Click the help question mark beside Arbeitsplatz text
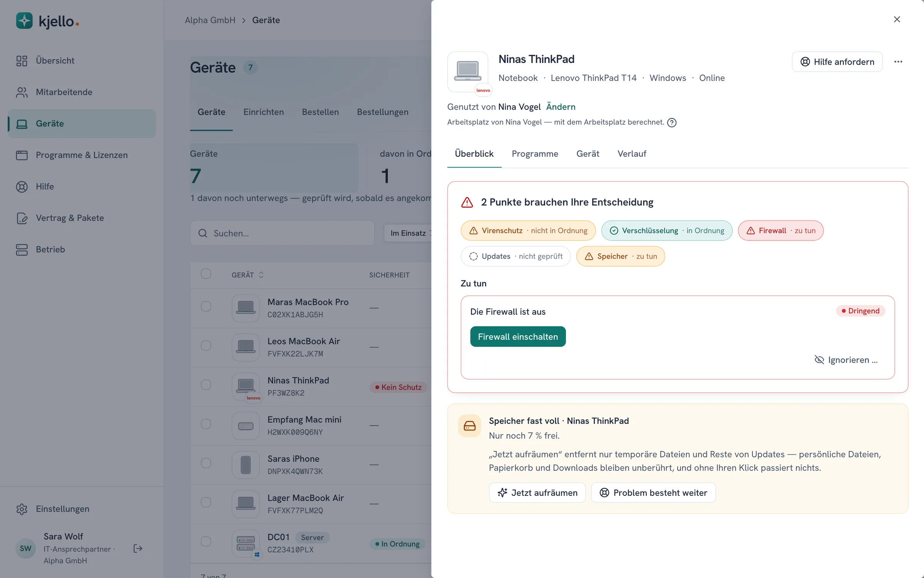The height and width of the screenshot is (578, 924). [x=672, y=123]
